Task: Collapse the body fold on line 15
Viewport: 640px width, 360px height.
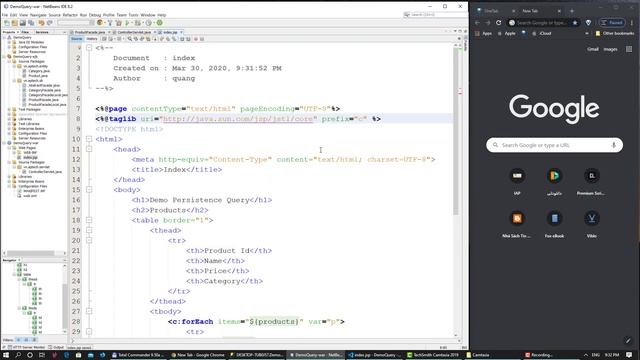Action: pyautogui.click(x=89, y=190)
